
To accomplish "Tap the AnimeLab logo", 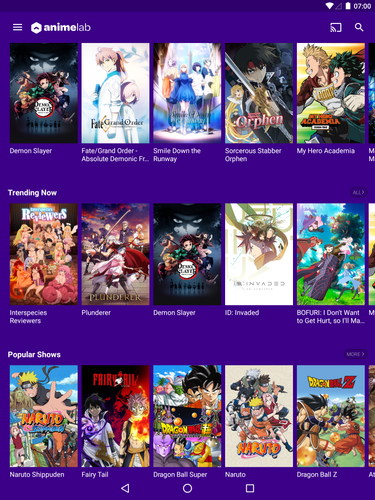I will pyautogui.click(x=61, y=28).
